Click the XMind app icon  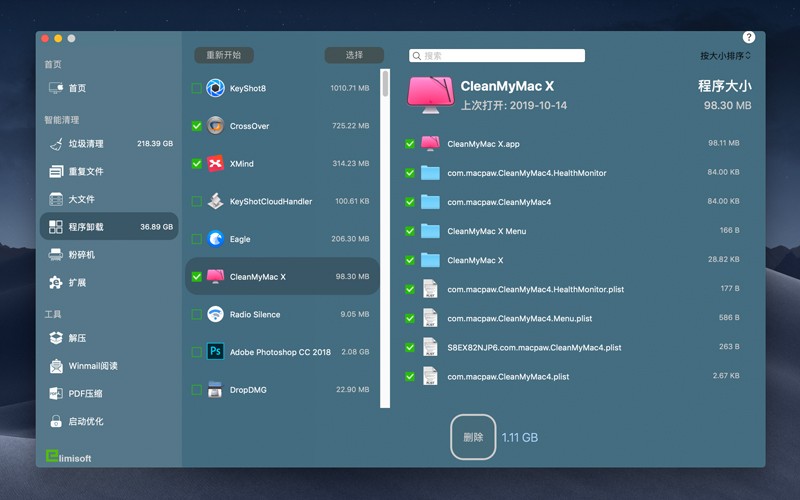pyautogui.click(x=215, y=163)
